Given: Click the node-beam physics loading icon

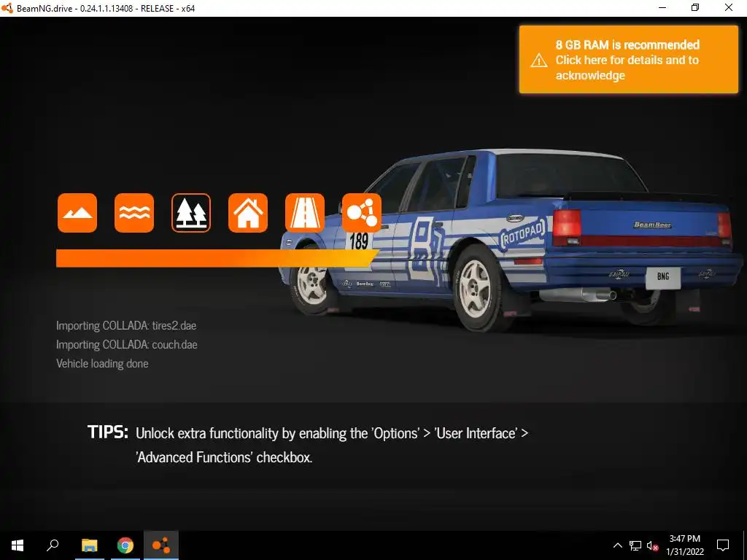Looking at the screenshot, I should tap(362, 213).
